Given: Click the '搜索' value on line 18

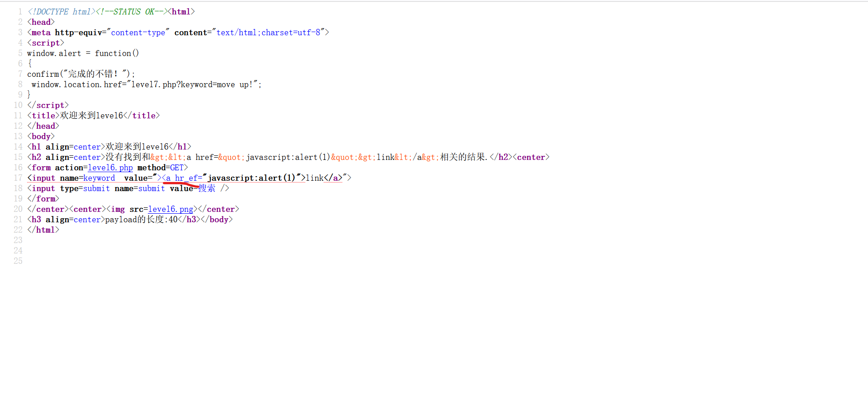Looking at the screenshot, I should [x=207, y=188].
